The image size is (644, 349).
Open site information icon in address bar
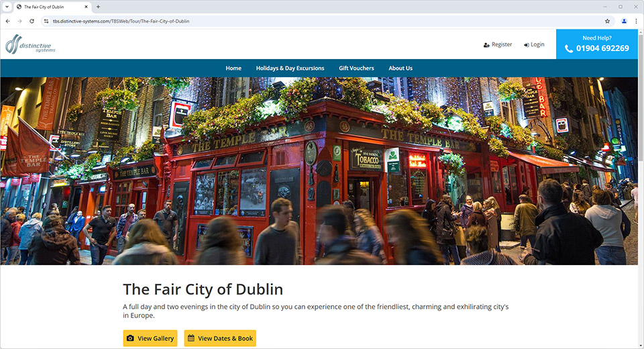(x=46, y=21)
